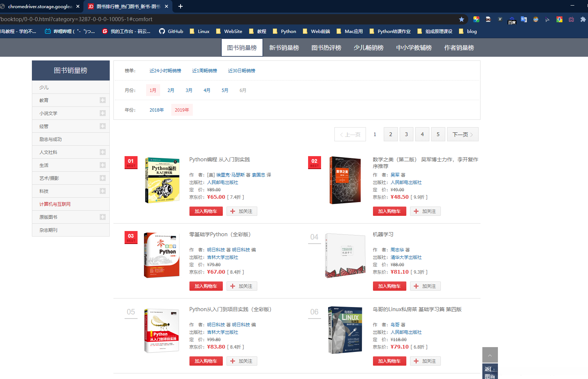Select the 图书销量榜 tab

[242, 48]
